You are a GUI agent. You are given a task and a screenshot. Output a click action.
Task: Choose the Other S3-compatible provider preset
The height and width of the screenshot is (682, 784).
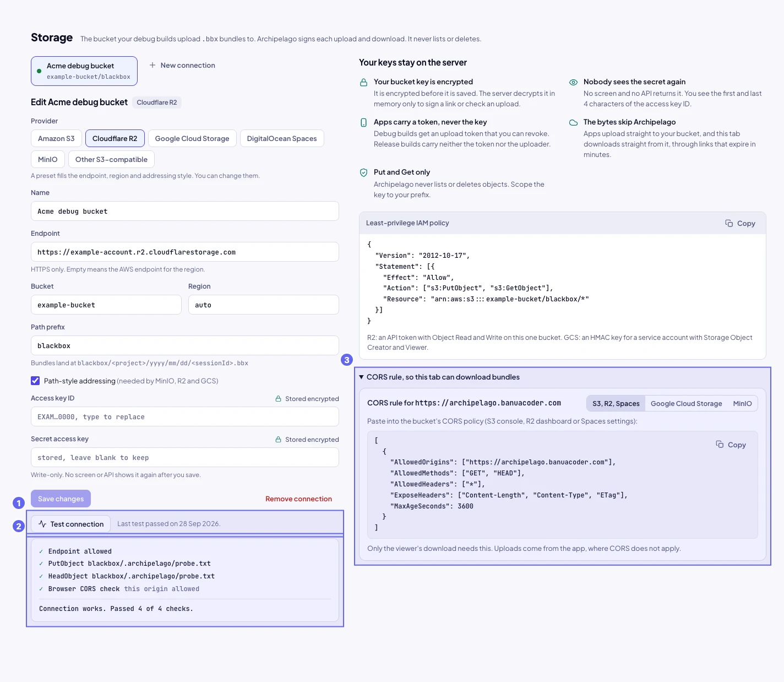(111, 159)
